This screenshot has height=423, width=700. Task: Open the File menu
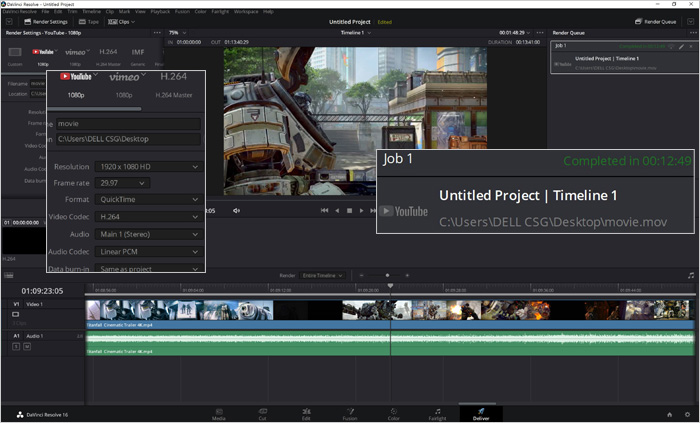point(45,12)
